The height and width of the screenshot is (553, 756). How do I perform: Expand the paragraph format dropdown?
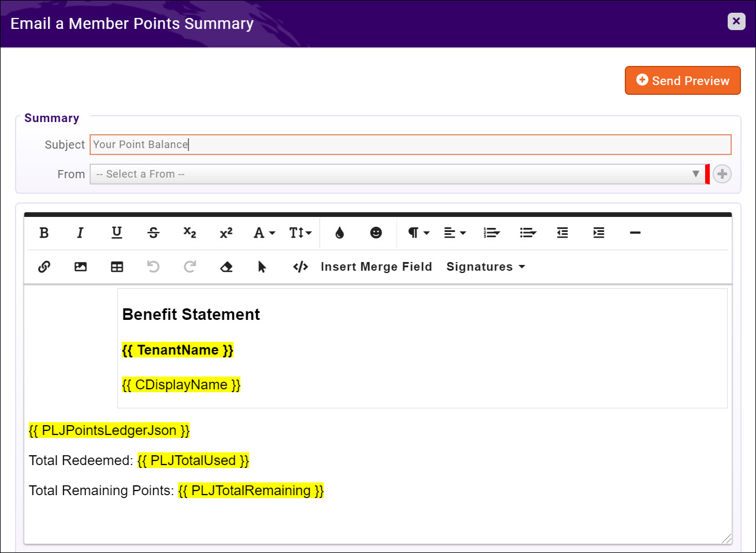pos(417,233)
